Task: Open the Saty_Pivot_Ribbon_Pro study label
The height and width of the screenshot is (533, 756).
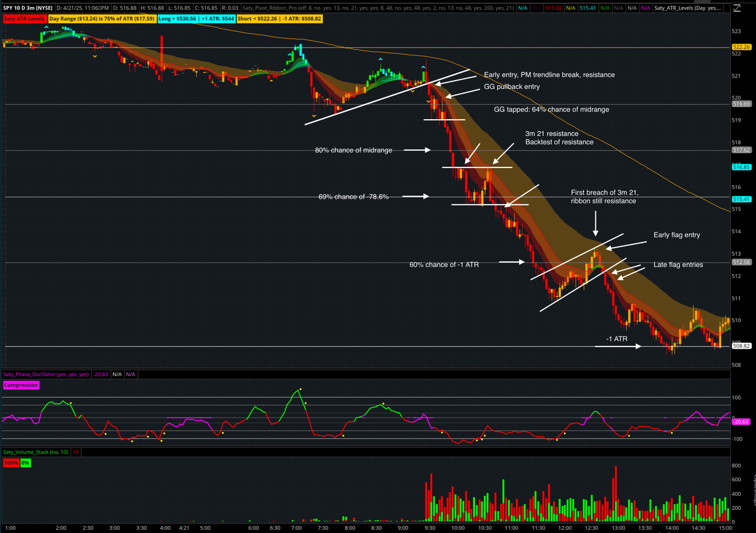Action: coord(379,8)
